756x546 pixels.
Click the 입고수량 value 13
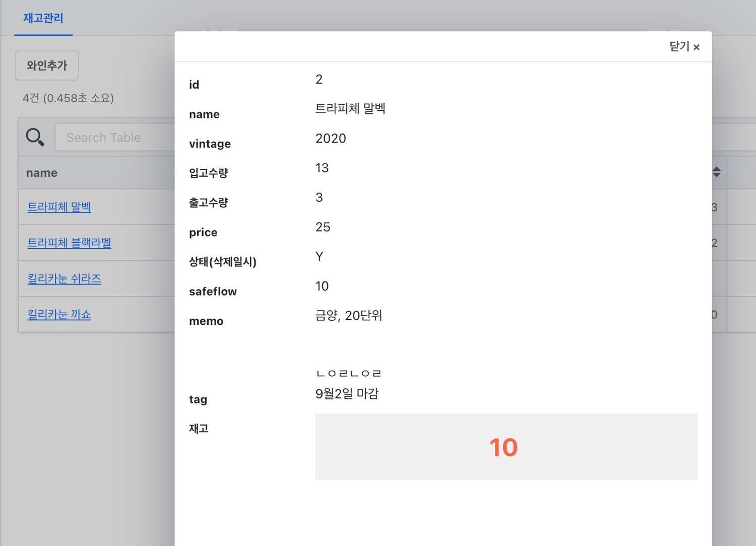pos(322,168)
